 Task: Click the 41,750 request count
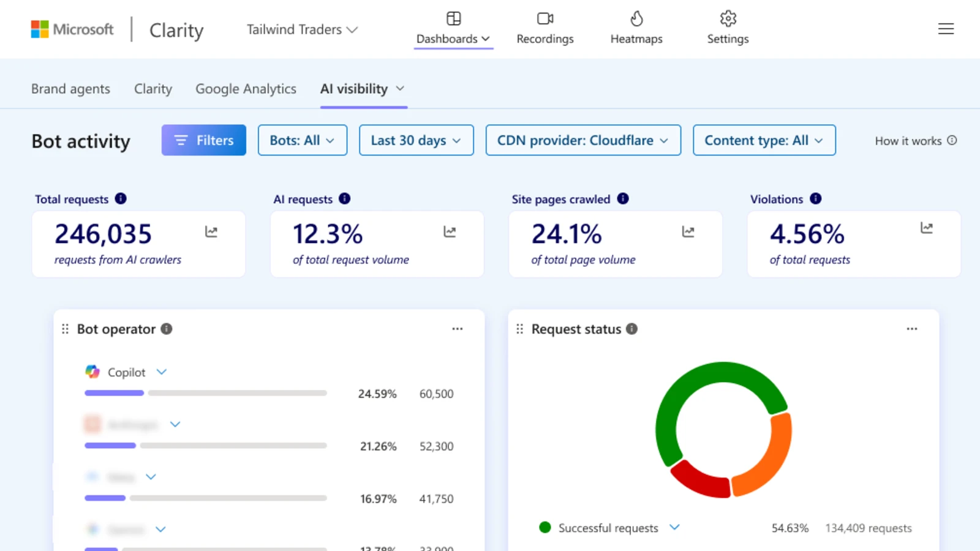pos(436,499)
